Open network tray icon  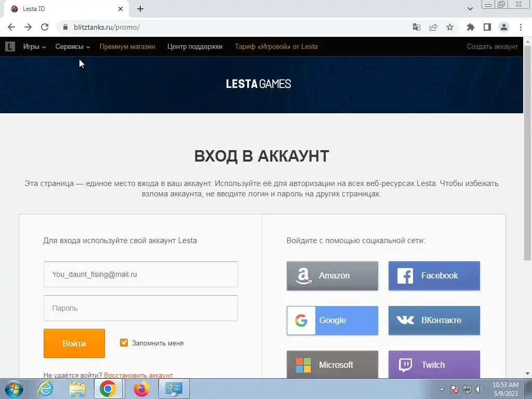(467, 389)
